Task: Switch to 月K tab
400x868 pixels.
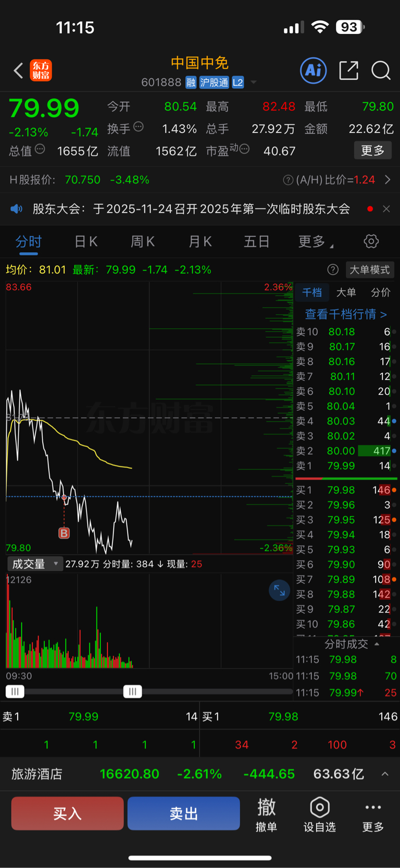Action: [200, 241]
